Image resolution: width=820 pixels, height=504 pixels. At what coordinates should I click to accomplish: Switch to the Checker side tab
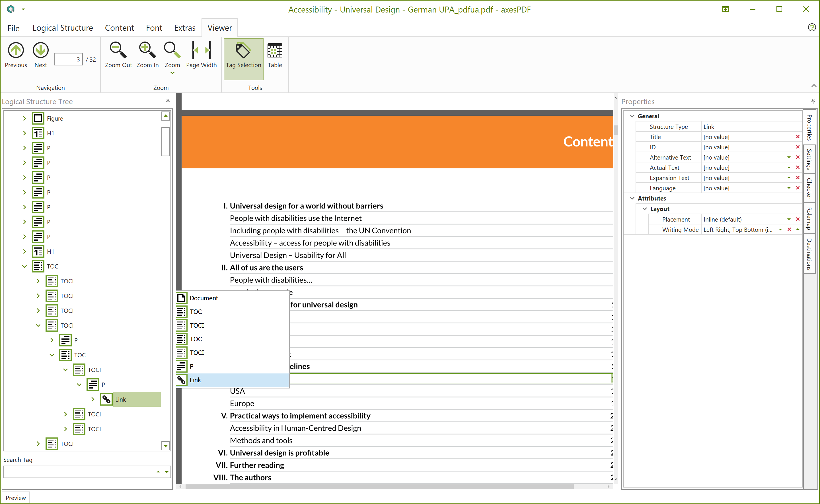pos(809,188)
